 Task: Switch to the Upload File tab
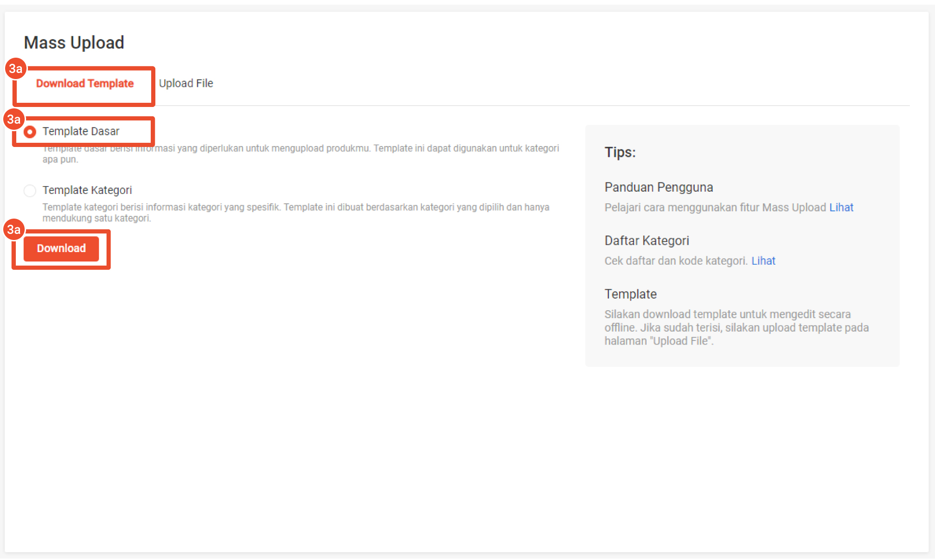[x=186, y=84]
